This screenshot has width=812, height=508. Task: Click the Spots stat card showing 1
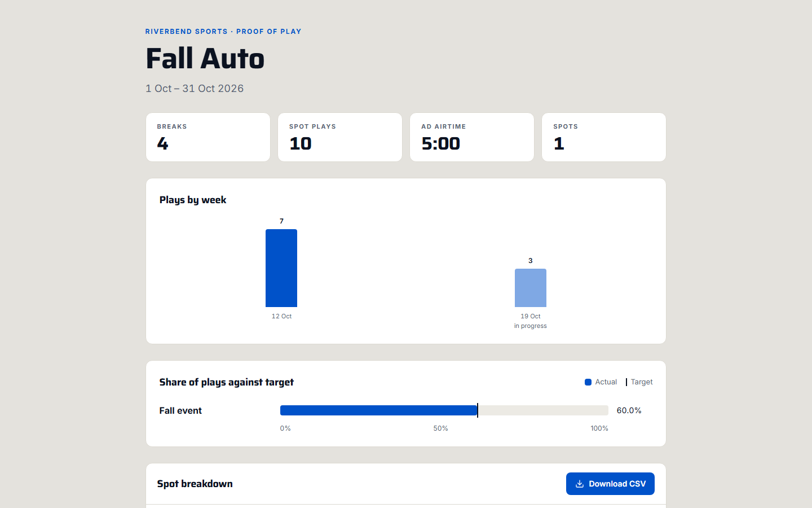(x=604, y=137)
